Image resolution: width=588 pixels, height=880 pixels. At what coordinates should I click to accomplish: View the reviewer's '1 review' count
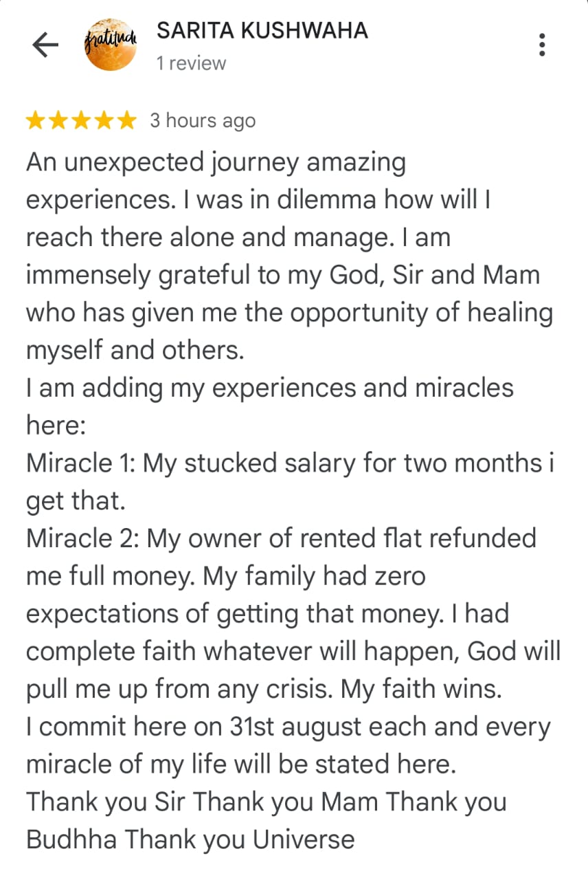(x=191, y=63)
